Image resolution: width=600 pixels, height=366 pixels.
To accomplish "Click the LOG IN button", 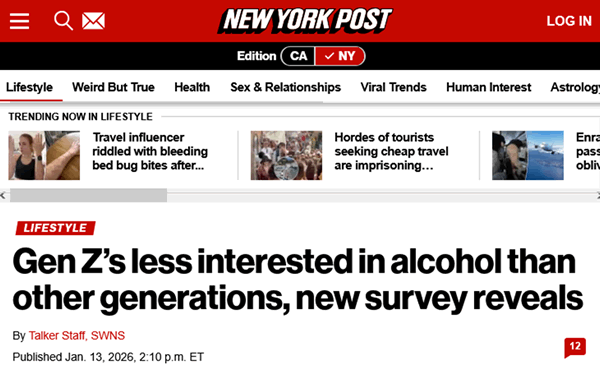I will tap(569, 21).
